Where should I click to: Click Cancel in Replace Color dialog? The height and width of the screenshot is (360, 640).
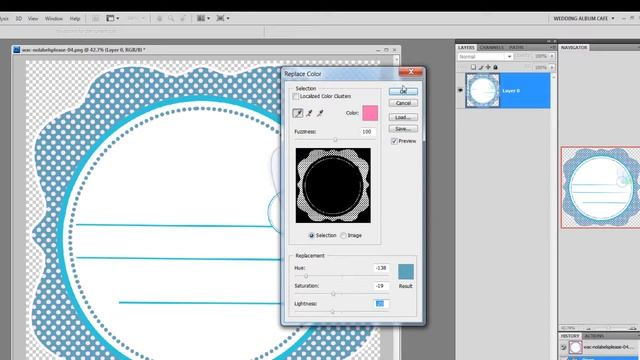pos(403,103)
